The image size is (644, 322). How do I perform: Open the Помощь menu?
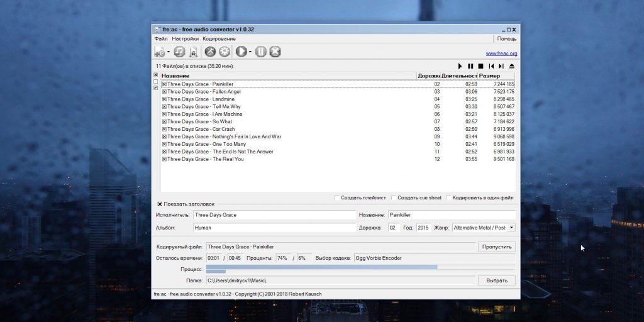(507, 39)
